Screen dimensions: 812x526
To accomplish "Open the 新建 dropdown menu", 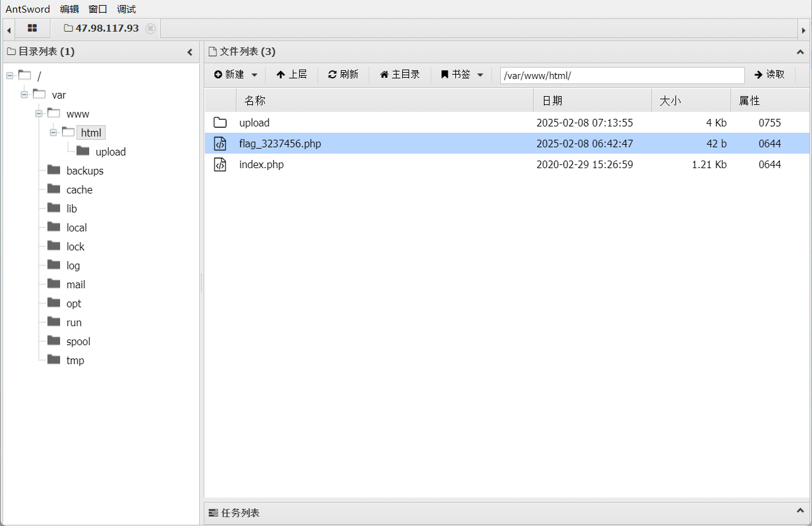I will (x=235, y=75).
